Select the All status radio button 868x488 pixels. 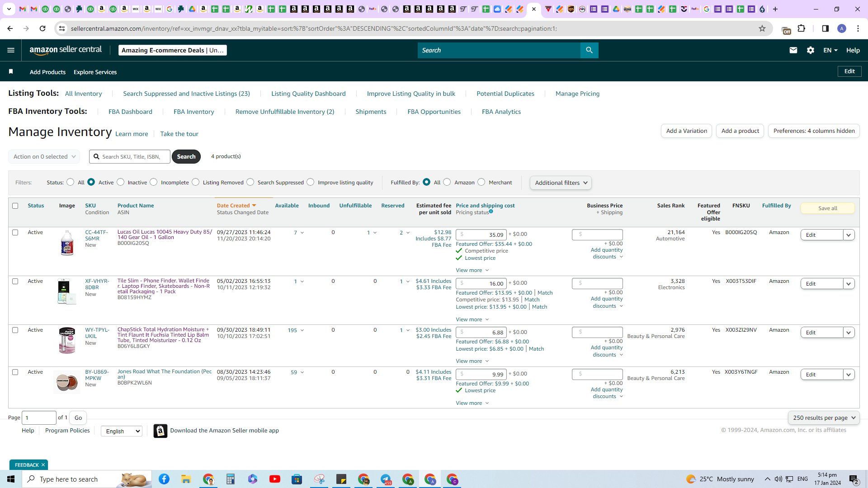70,182
